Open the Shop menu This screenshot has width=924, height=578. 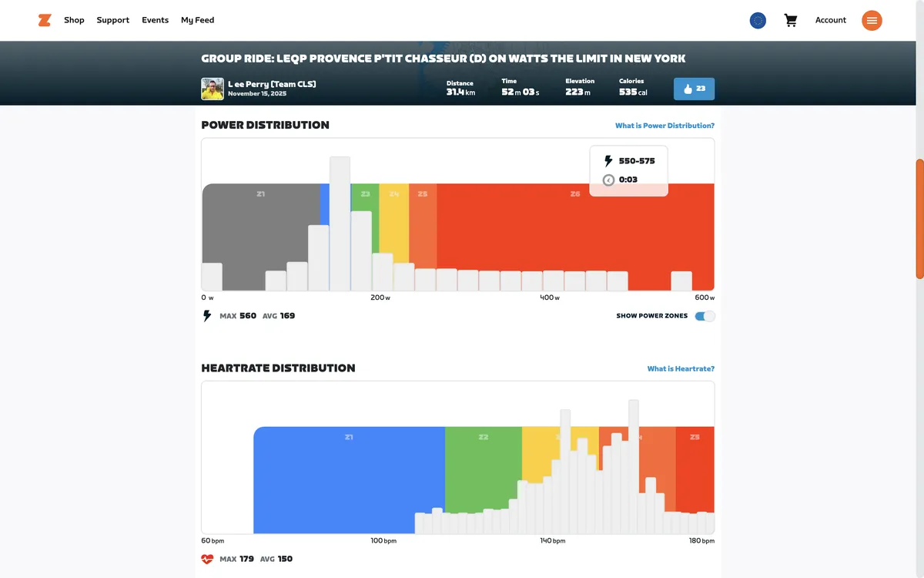(x=74, y=20)
